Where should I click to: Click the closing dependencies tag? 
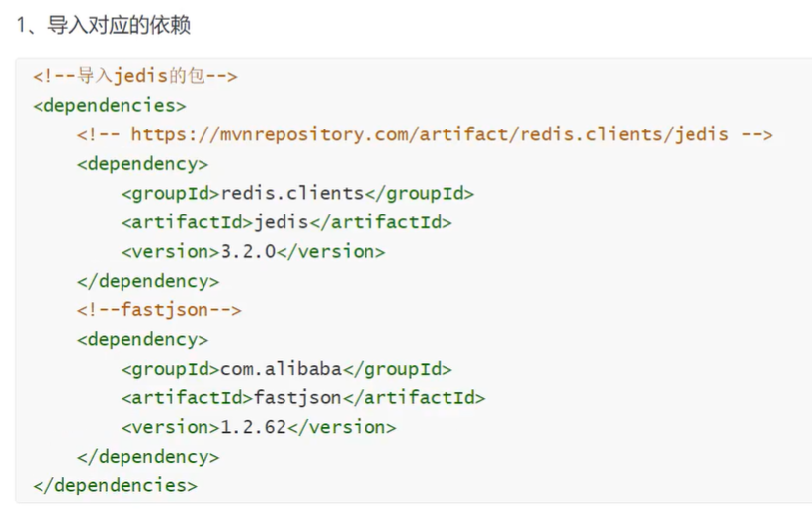pos(115,486)
